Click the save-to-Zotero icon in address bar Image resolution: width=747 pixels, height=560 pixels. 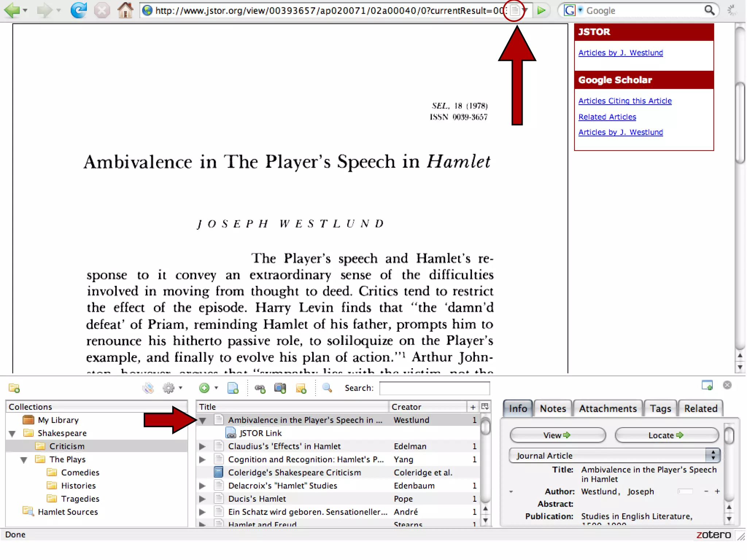514,11
